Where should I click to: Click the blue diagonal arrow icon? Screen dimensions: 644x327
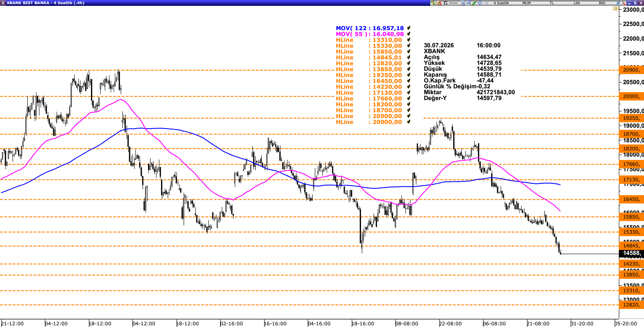618,3
